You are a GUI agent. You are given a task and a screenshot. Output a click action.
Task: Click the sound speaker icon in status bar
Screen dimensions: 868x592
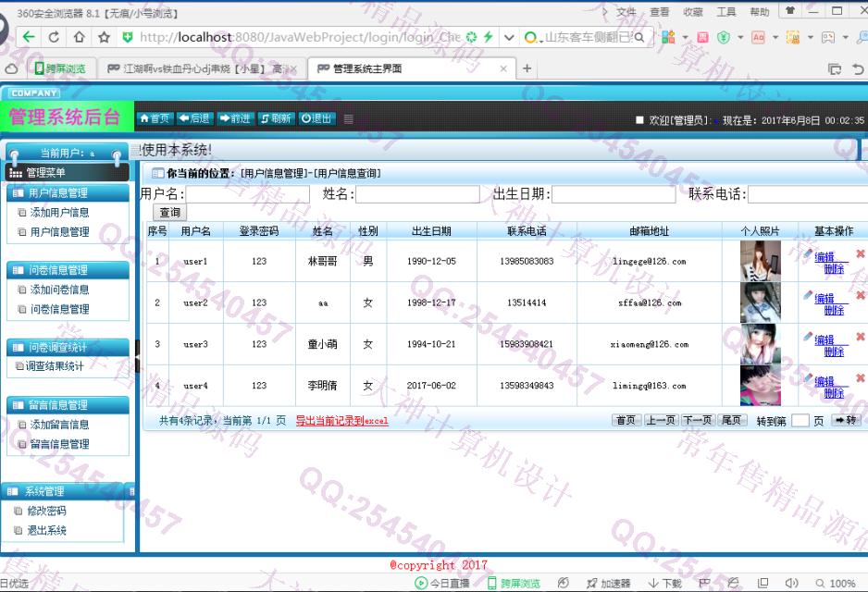click(791, 583)
